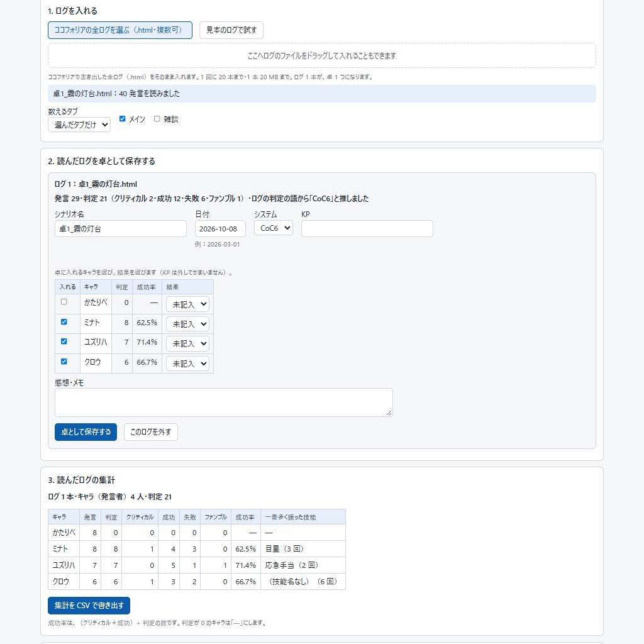Image resolution: width=644 pixels, height=644 pixels.
Task: Open the 結果 dropdown for かたりべ
Action: click(x=187, y=304)
